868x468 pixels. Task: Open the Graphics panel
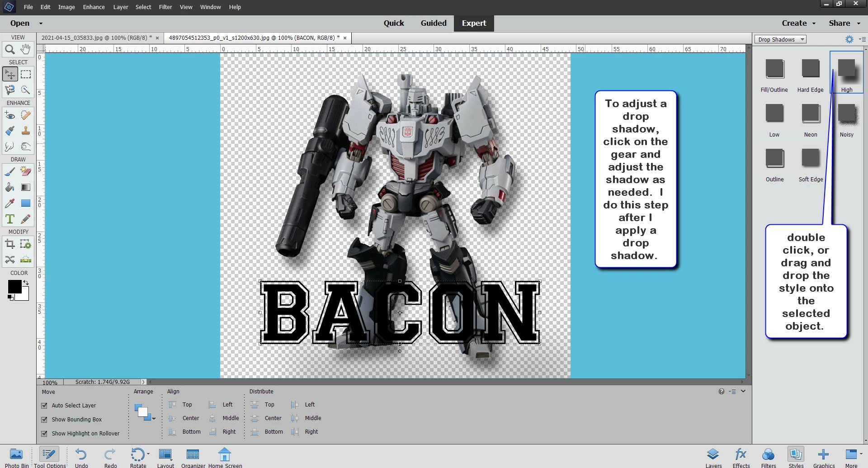[824, 457]
